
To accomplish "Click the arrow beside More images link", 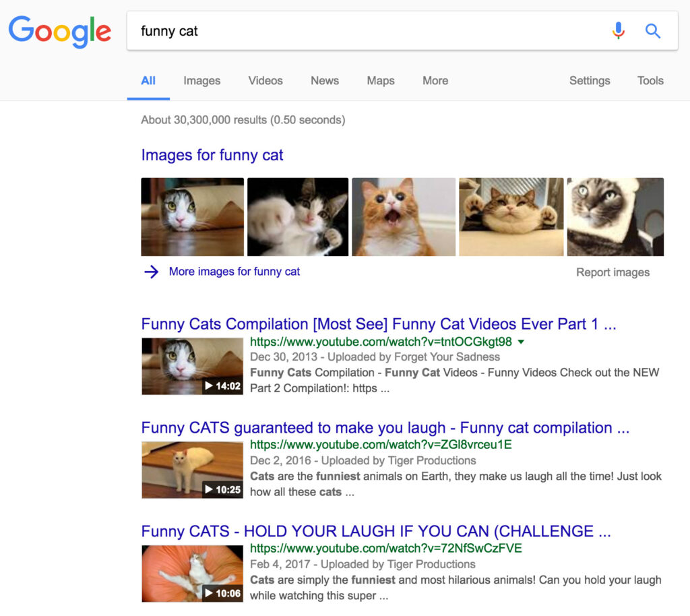I will (152, 272).
